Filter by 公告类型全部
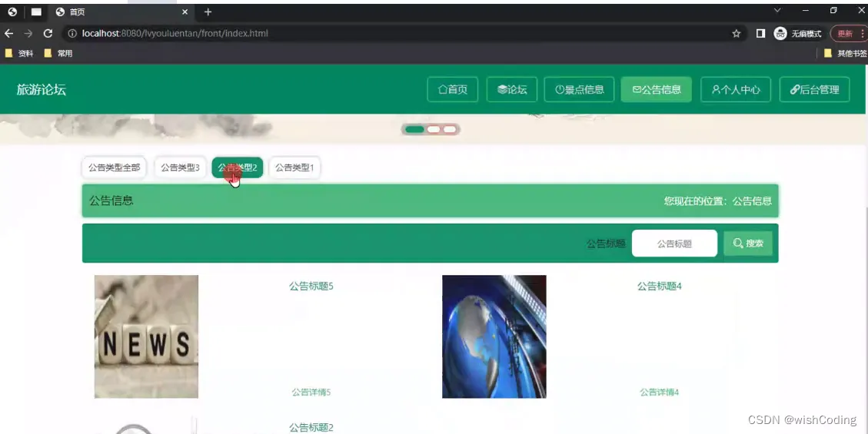The height and width of the screenshot is (434, 868). [114, 167]
